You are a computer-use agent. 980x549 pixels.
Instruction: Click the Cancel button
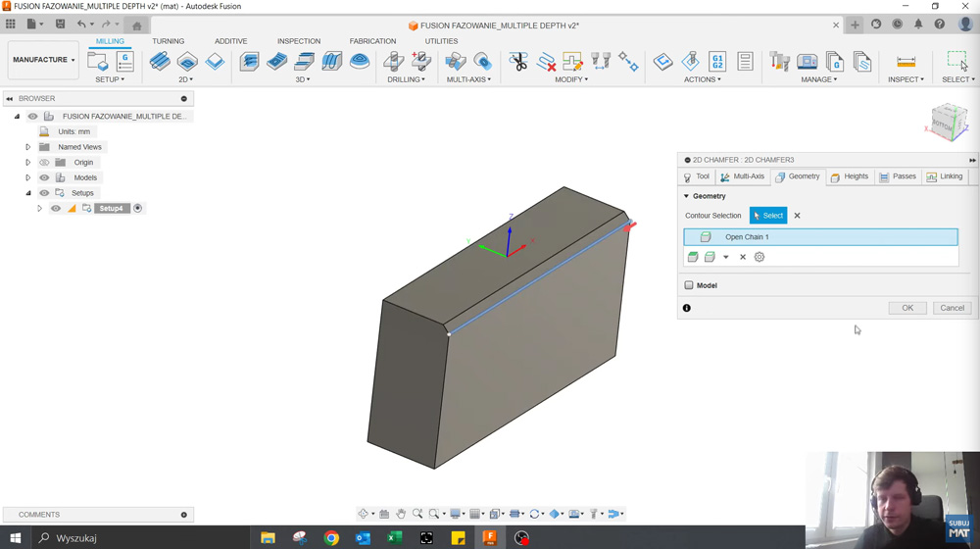pos(952,308)
